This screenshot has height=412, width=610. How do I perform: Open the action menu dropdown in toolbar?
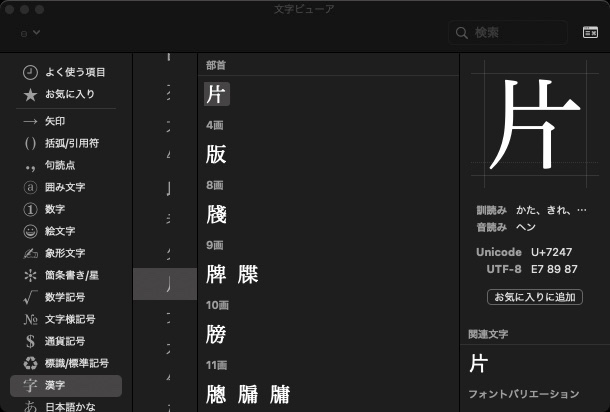point(30,33)
